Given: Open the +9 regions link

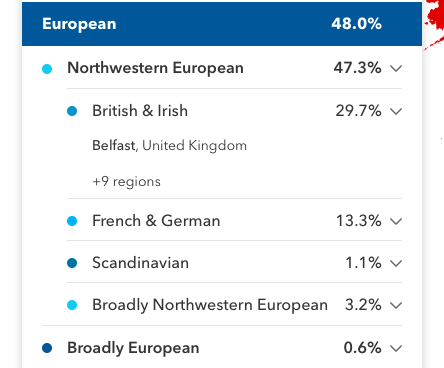Looking at the screenshot, I should (x=126, y=182).
